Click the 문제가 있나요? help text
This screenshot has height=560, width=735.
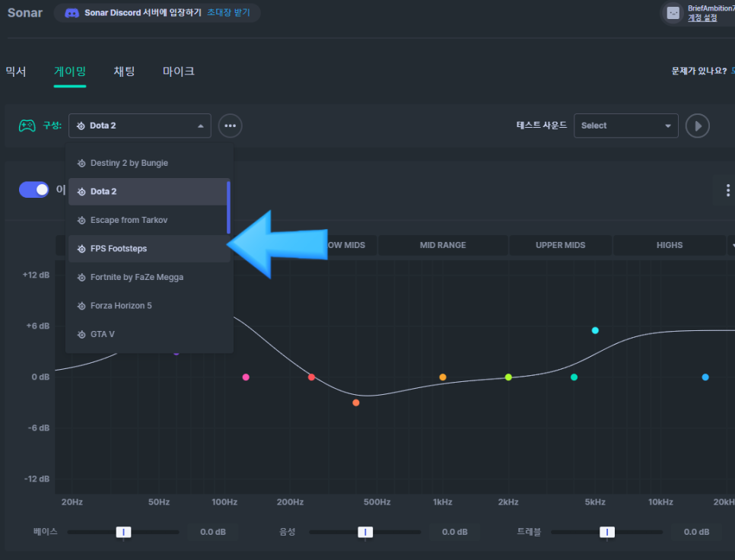699,72
